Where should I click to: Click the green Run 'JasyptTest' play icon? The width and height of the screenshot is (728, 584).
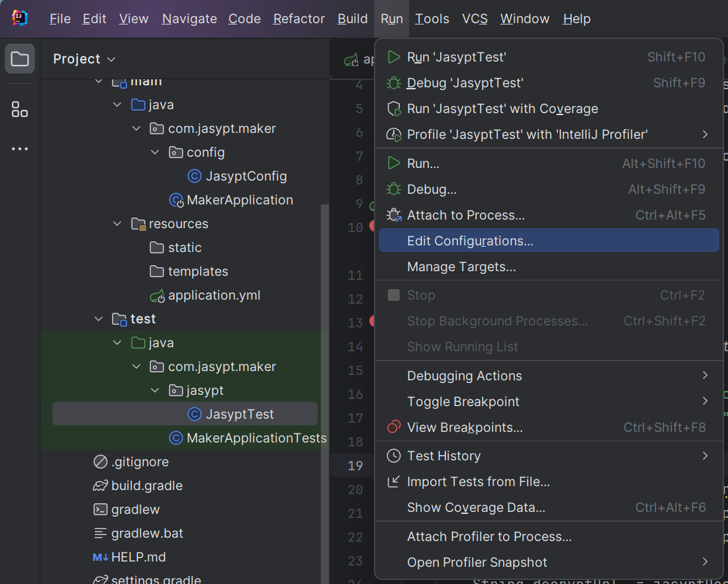[x=394, y=57]
